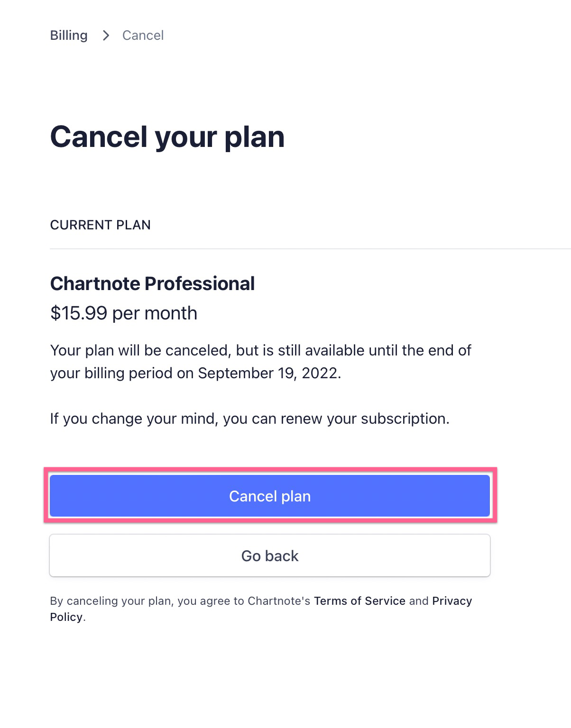Open Chartnote's Privacy Policy
This screenshot has height=728, width=571.
click(451, 601)
